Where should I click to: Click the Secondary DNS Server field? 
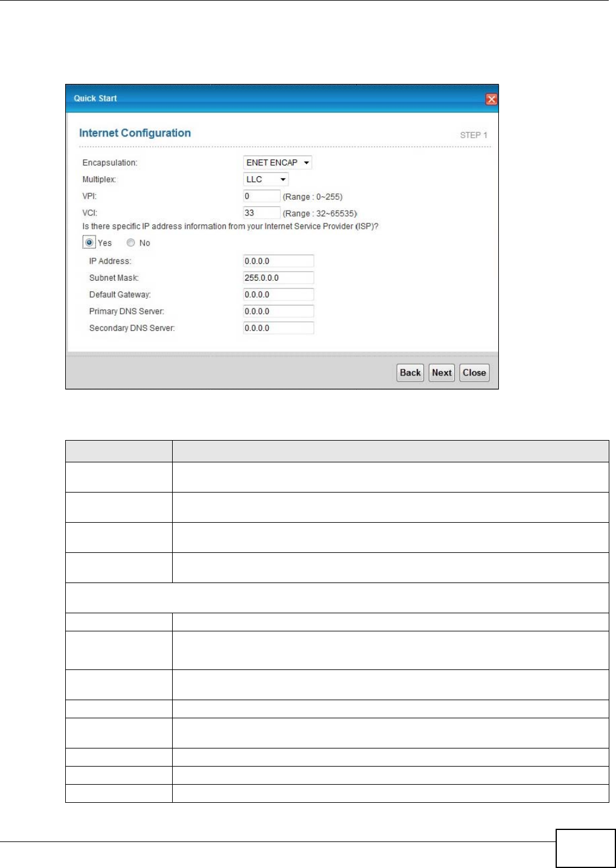pyautogui.click(x=278, y=328)
